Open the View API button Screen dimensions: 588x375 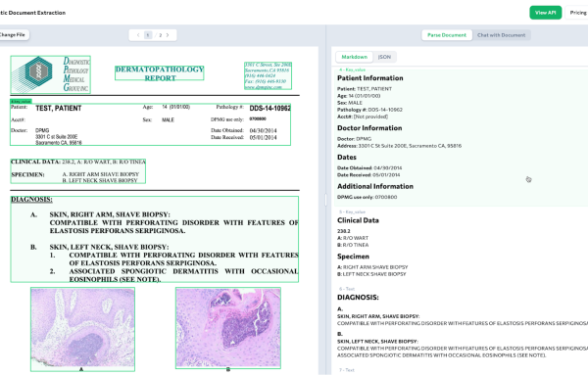click(545, 13)
